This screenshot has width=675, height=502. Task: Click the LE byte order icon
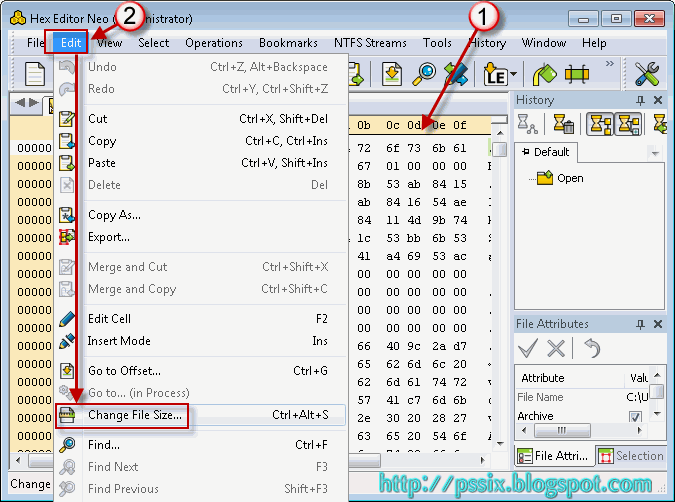point(495,74)
